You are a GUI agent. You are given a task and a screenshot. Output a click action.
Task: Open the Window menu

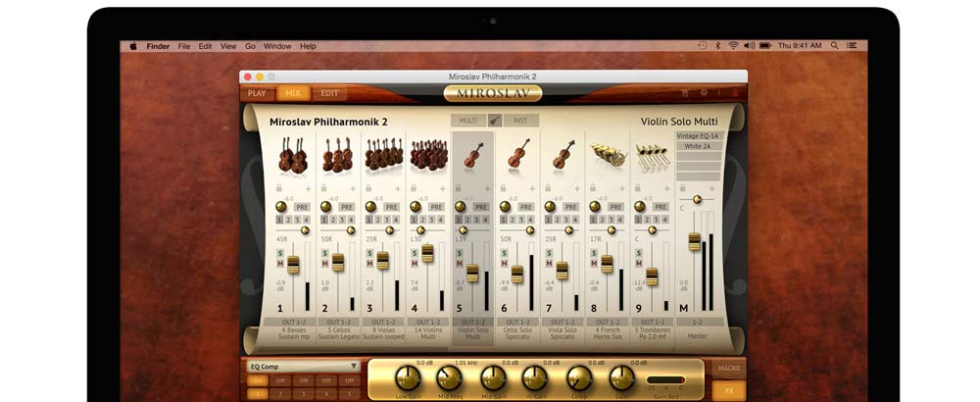click(x=277, y=46)
